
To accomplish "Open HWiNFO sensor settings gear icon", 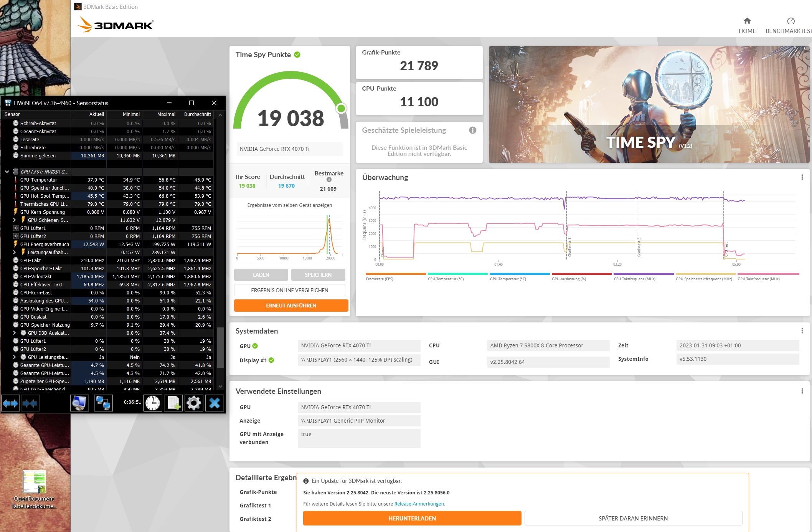I will [194, 403].
